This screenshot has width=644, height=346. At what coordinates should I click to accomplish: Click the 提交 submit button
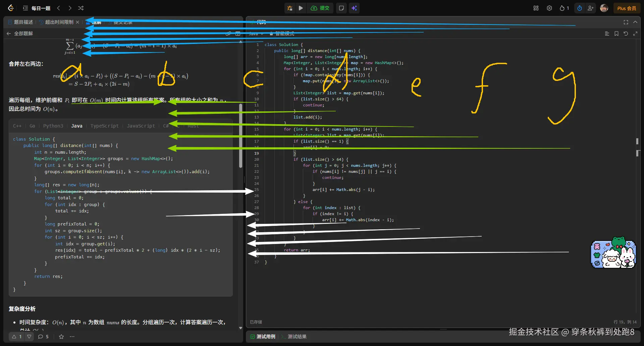tap(320, 8)
